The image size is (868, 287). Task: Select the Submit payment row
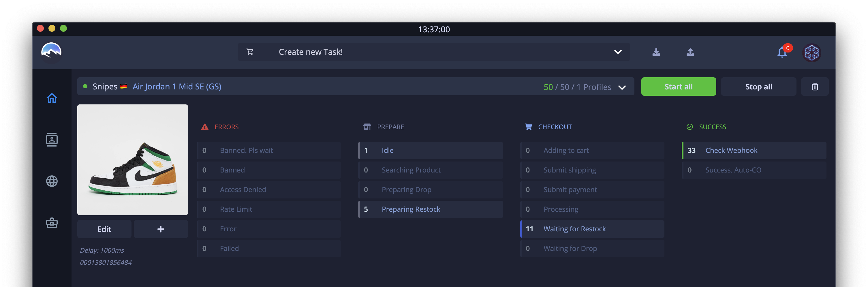pyautogui.click(x=592, y=190)
